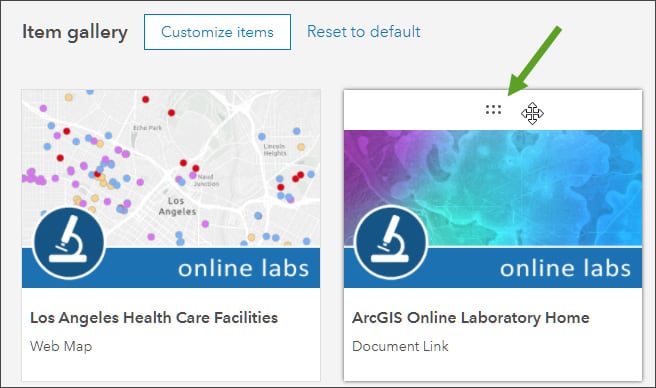656x388 pixels.
Task: Click the green arrow annotation
Action: (534, 61)
